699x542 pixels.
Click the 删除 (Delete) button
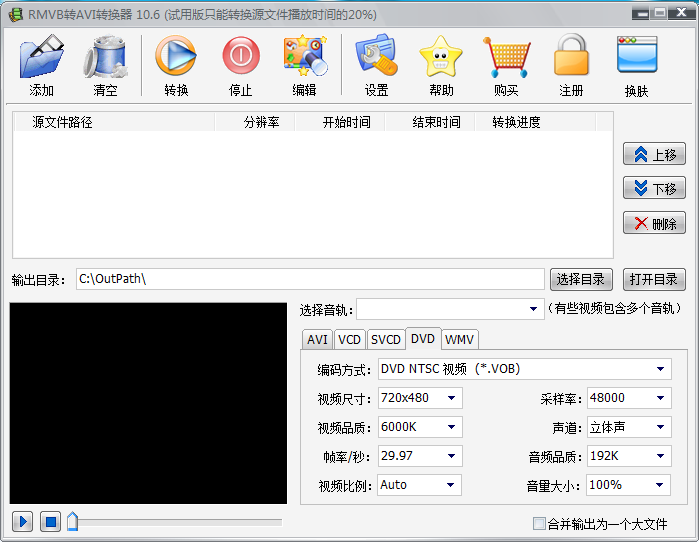point(654,223)
